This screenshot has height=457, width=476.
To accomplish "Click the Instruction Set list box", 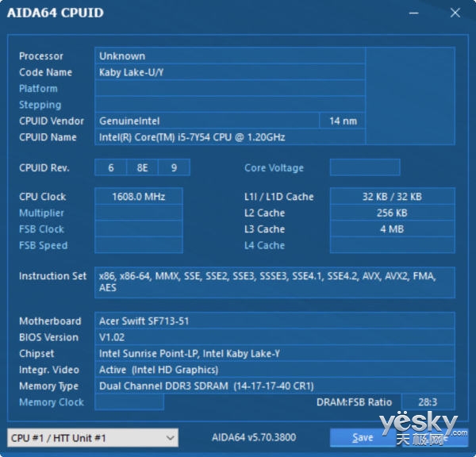I will (274, 282).
